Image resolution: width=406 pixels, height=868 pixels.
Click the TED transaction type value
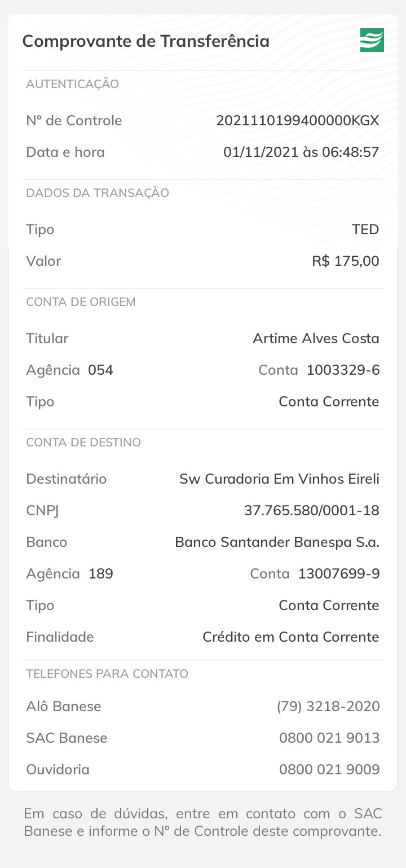pyautogui.click(x=365, y=230)
